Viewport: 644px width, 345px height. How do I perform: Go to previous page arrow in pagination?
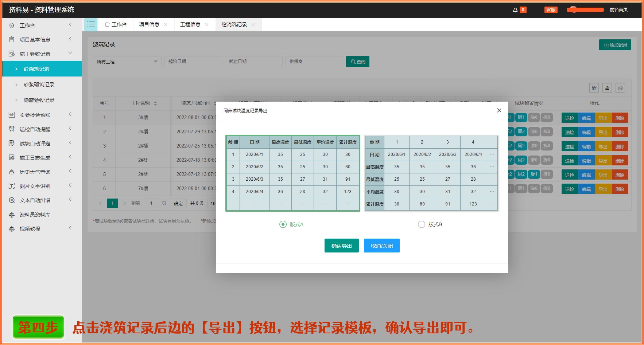pos(100,203)
